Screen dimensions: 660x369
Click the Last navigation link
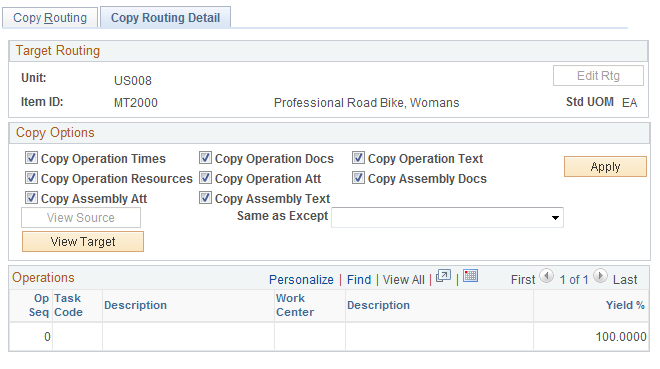pos(625,280)
